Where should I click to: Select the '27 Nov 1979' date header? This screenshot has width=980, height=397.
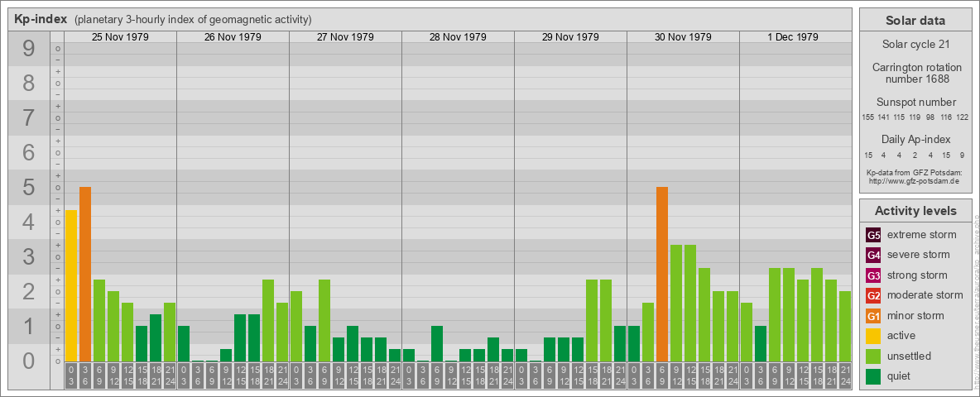345,37
